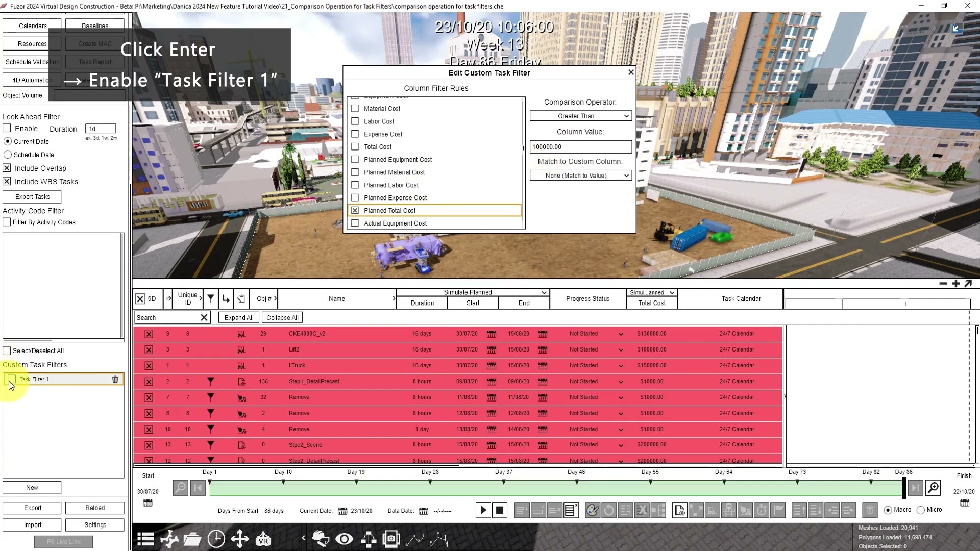Screen dimensions: 980x551
Task: Open the Current Date calendar picker
Action: [x=342, y=511]
